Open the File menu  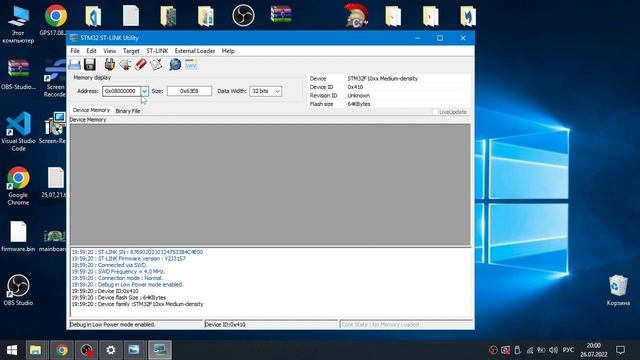pos(75,51)
